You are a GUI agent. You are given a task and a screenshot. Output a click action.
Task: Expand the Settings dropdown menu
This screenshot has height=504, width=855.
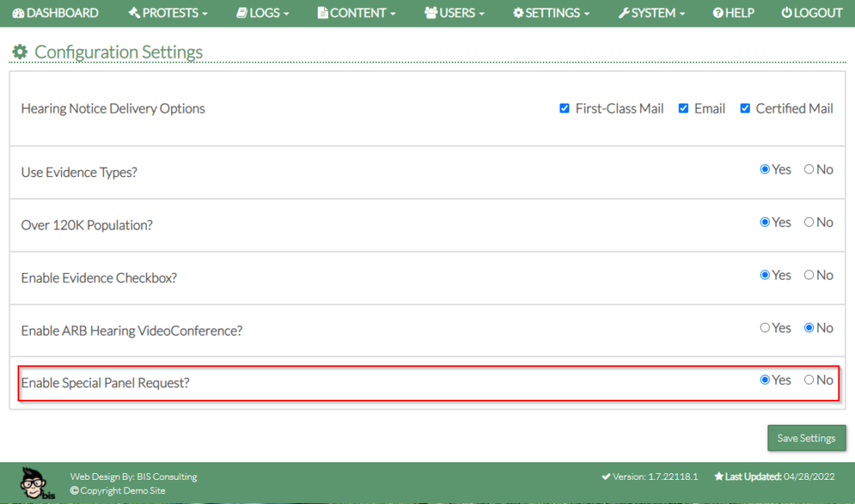pos(551,13)
